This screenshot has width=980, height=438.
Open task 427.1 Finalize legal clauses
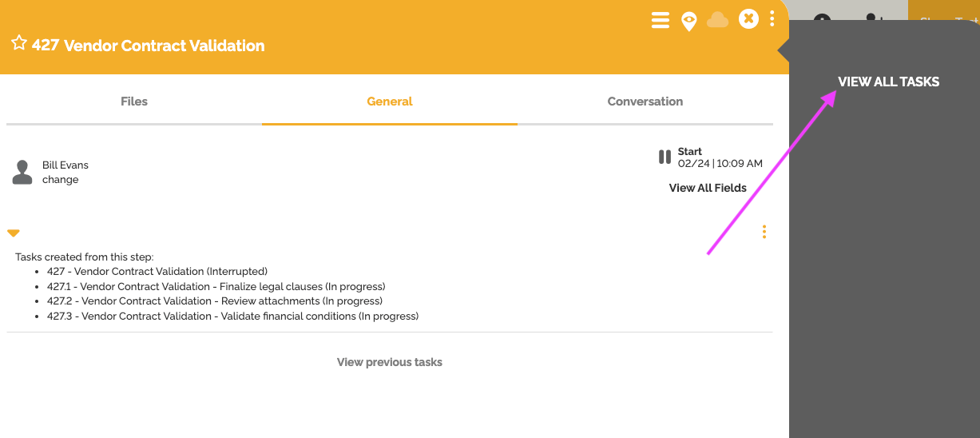(x=216, y=286)
